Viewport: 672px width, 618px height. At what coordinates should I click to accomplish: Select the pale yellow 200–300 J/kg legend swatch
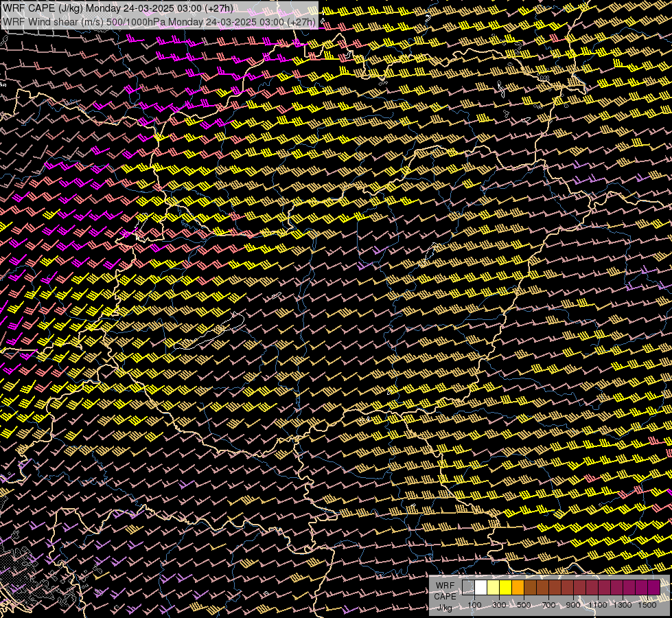[x=494, y=587]
